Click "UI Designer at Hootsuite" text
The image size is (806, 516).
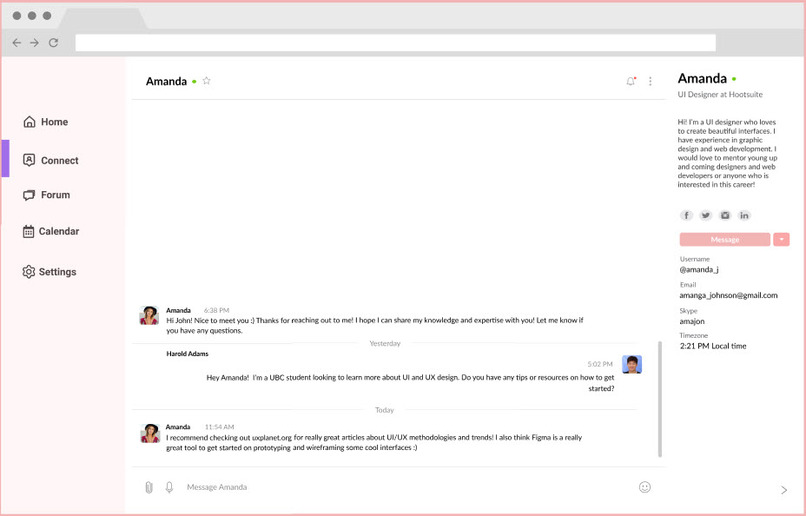tap(720, 95)
